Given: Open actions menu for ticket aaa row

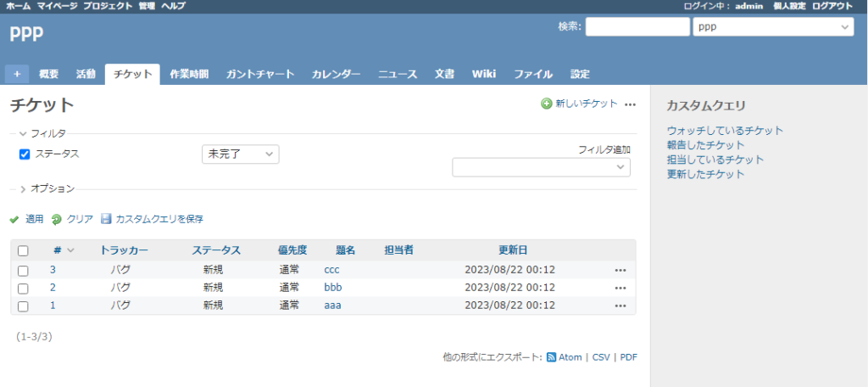Looking at the screenshot, I should click(620, 306).
